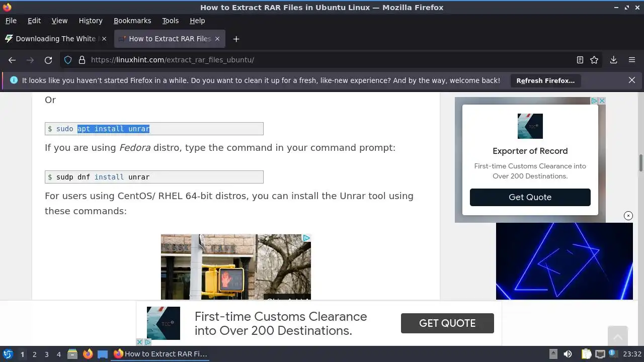Switch to workspace 2 in taskbar
Screen dimensions: 644x362
[x=34, y=354]
